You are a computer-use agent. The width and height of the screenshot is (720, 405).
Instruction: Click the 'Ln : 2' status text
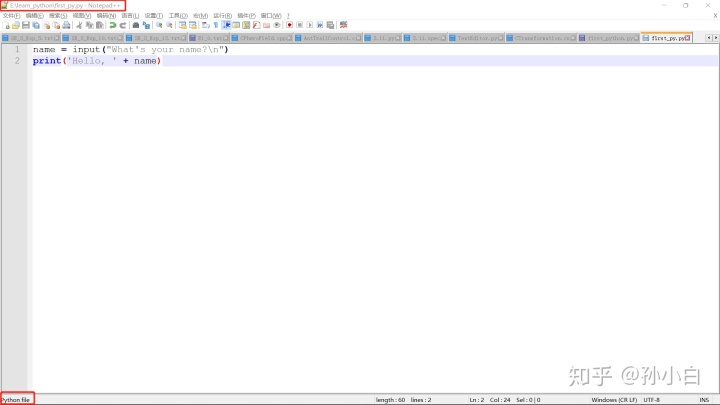[x=477, y=400]
